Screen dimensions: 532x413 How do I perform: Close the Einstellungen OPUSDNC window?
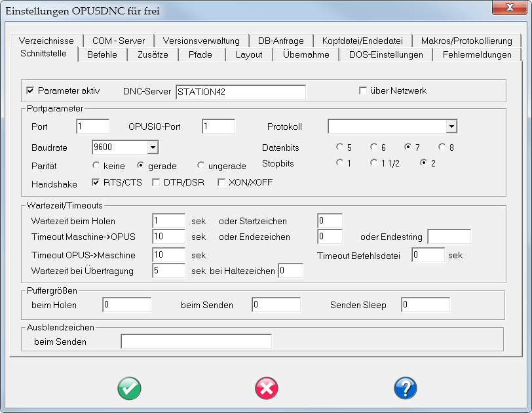tap(509, 7)
